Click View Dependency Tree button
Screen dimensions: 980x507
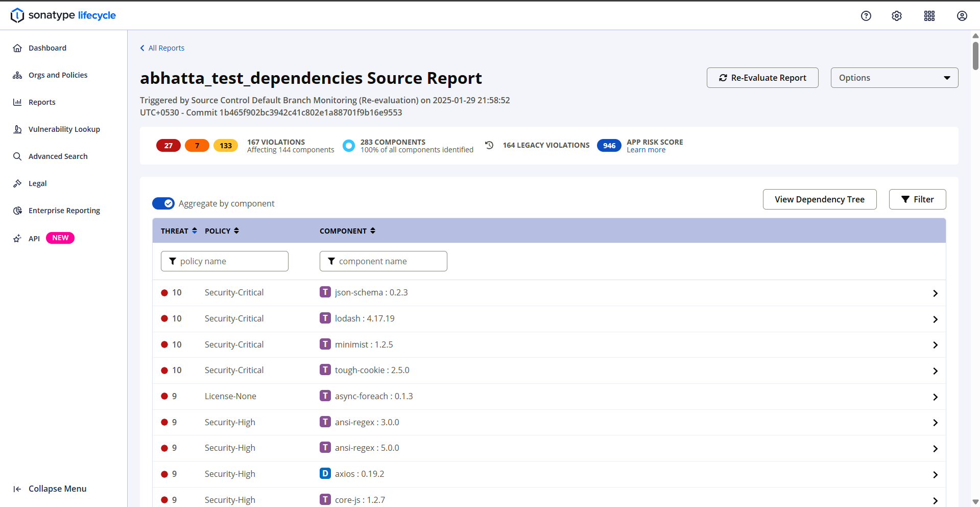[x=820, y=199]
